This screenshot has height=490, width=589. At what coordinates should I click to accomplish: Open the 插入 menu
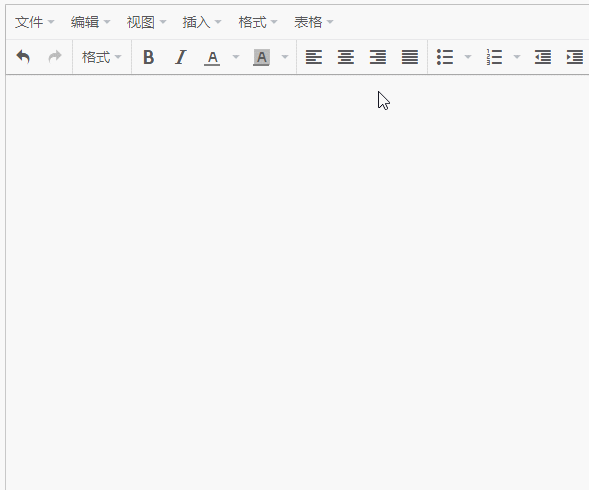point(202,22)
